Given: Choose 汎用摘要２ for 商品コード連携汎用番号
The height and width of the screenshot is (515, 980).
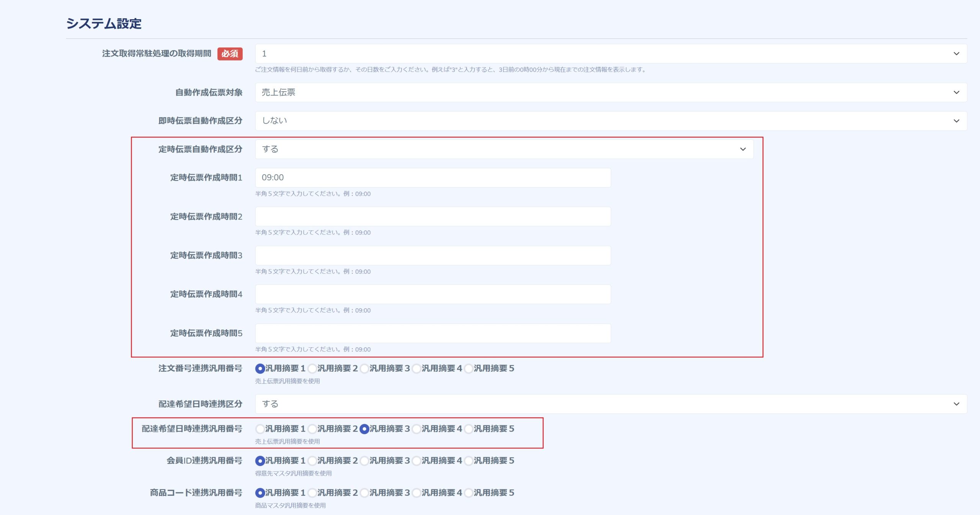Looking at the screenshot, I should tap(312, 493).
